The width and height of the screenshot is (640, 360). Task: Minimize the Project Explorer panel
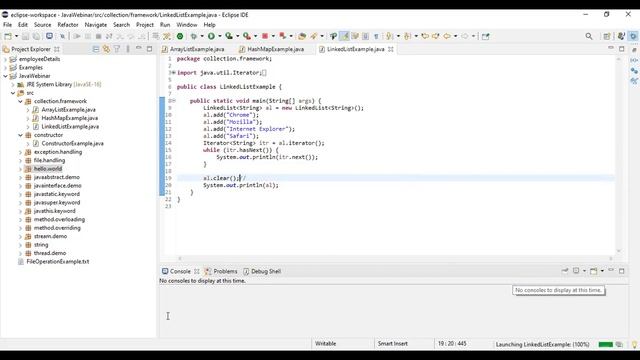(x=139, y=49)
